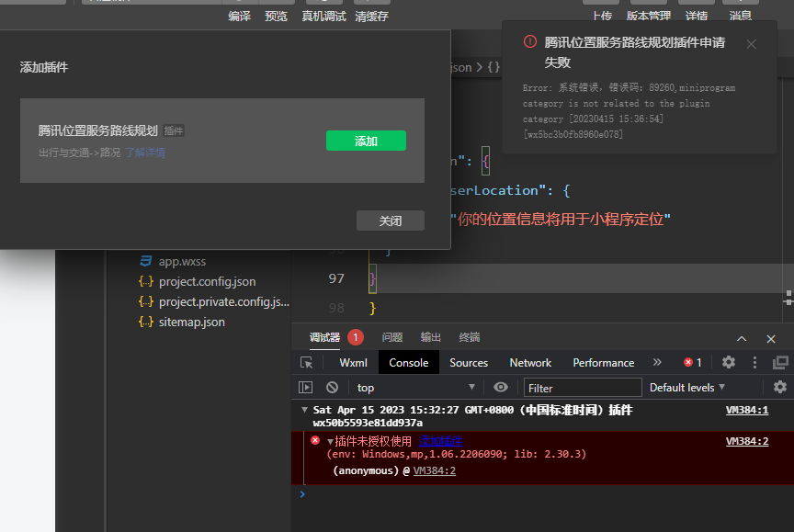
Task: Click the console Filter input
Action: point(583,388)
